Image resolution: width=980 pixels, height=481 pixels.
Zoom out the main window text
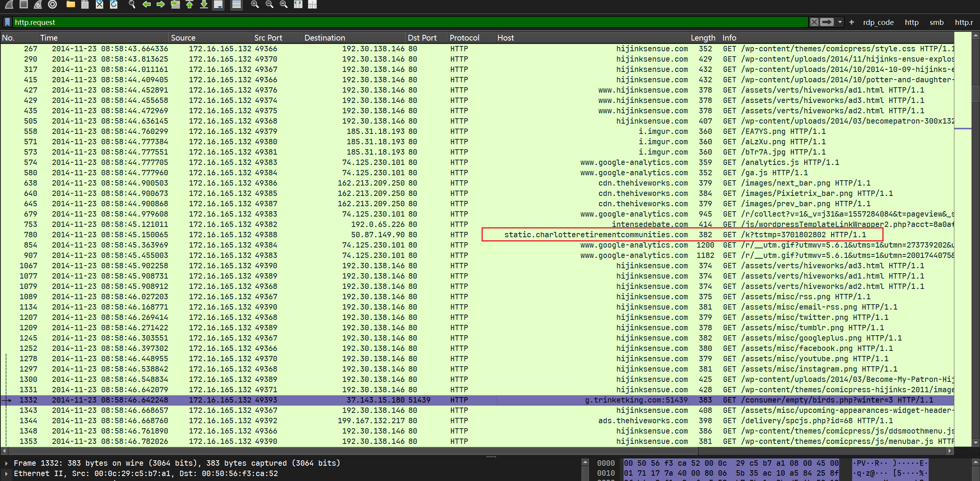click(x=269, y=4)
